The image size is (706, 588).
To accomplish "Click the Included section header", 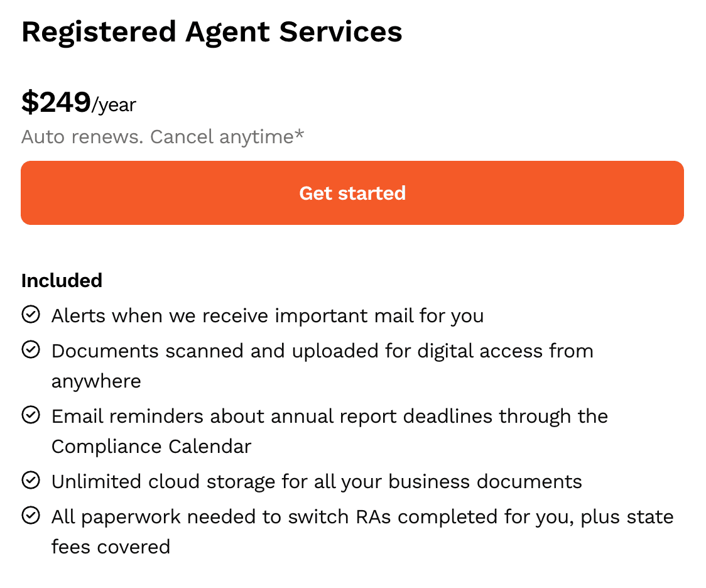I will pos(62,281).
